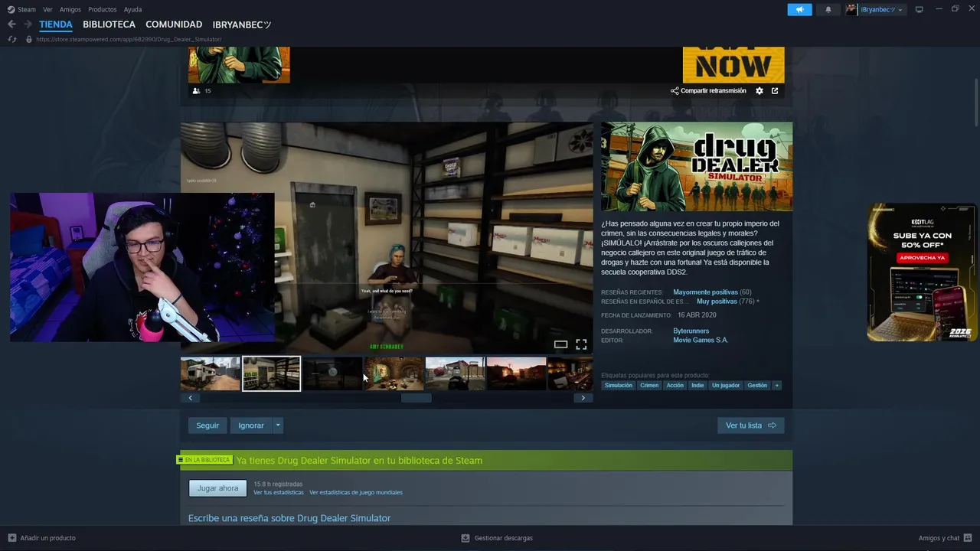The width and height of the screenshot is (980, 551).
Task: Open the iBryanbec account dropdown
Action: point(881,9)
